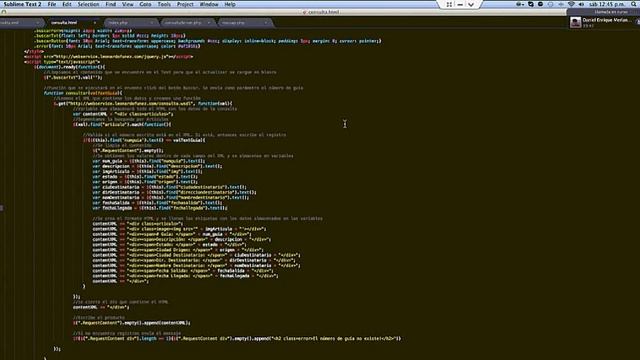Open the Edit menu

pyautogui.click(x=67, y=4)
